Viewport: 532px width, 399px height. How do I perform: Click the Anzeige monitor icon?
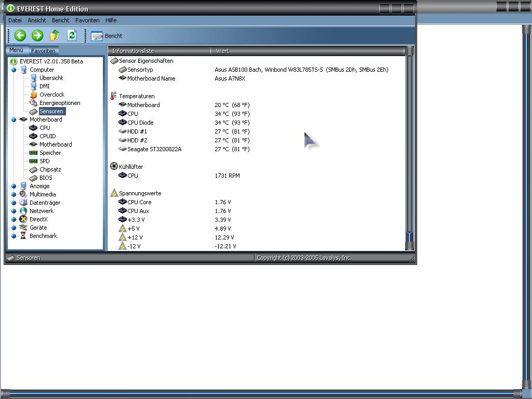(x=23, y=186)
